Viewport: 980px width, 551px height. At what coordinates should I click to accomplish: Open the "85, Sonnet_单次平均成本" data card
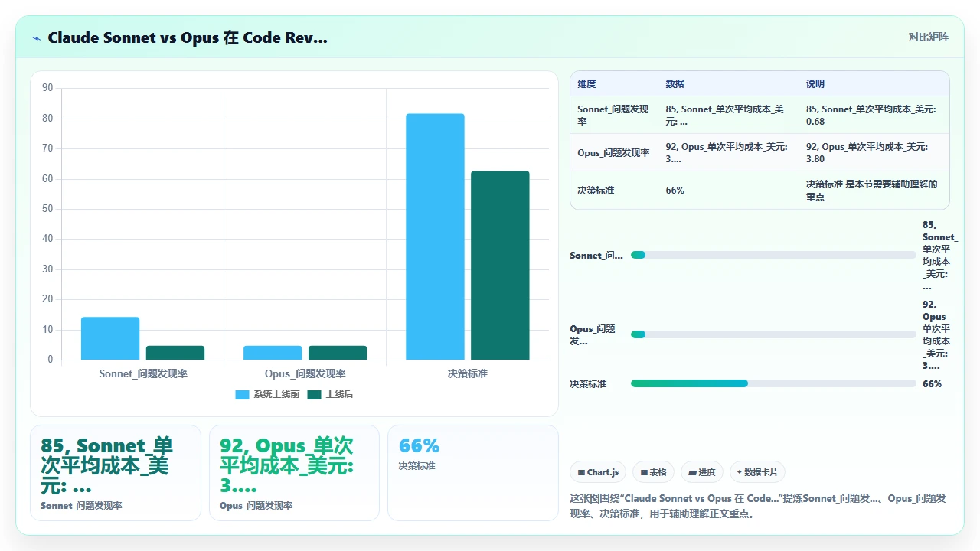point(116,473)
